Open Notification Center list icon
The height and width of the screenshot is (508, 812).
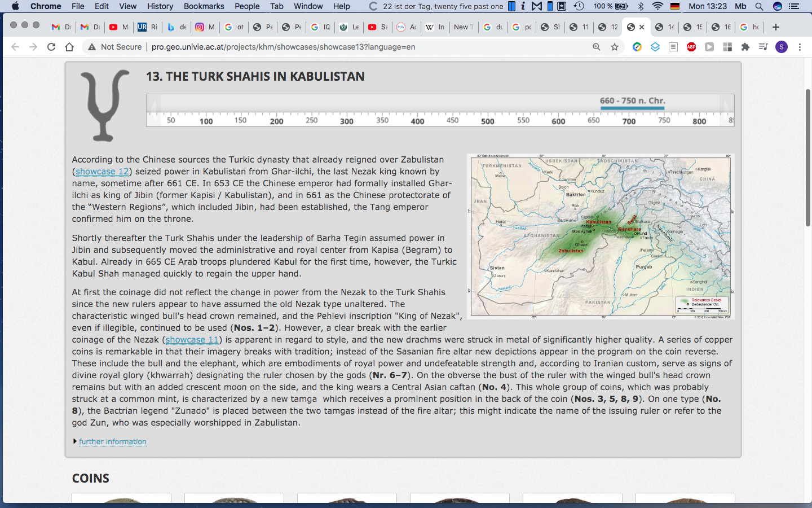795,6
